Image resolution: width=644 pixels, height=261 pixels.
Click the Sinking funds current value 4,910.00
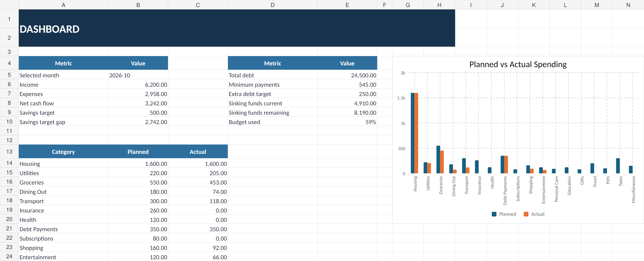pos(347,103)
